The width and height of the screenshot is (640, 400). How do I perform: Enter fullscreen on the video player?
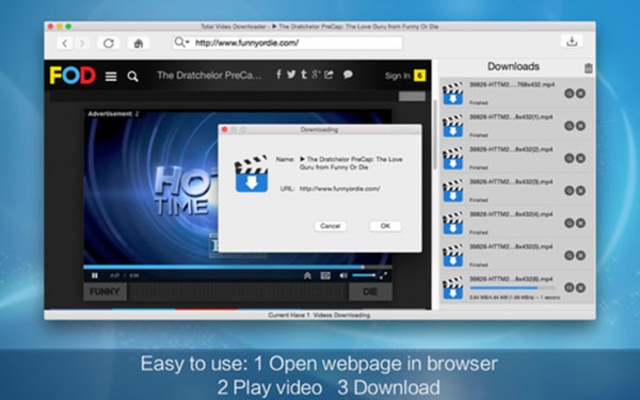(383, 276)
